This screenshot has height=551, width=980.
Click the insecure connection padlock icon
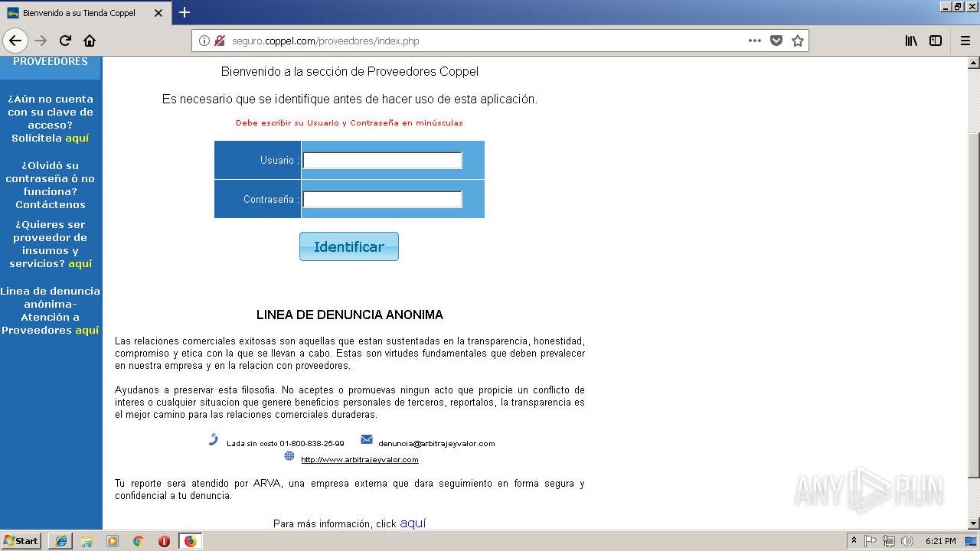pyautogui.click(x=220, y=41)
